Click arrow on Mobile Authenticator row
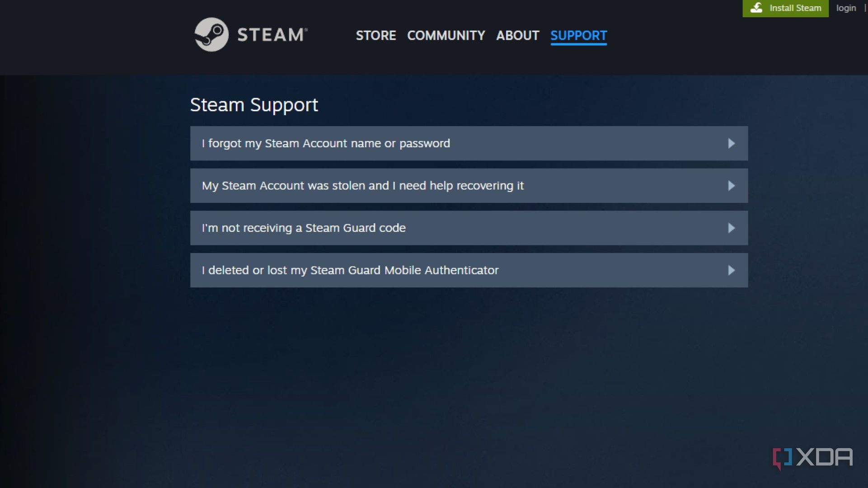868x488 pixels. [x=731, y=270]
